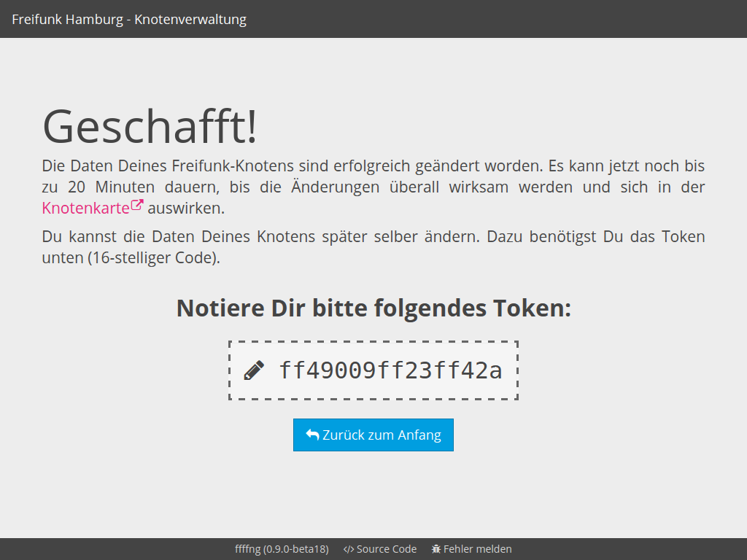
Task: Open the Fehler melden link
Action: (477, 549)
